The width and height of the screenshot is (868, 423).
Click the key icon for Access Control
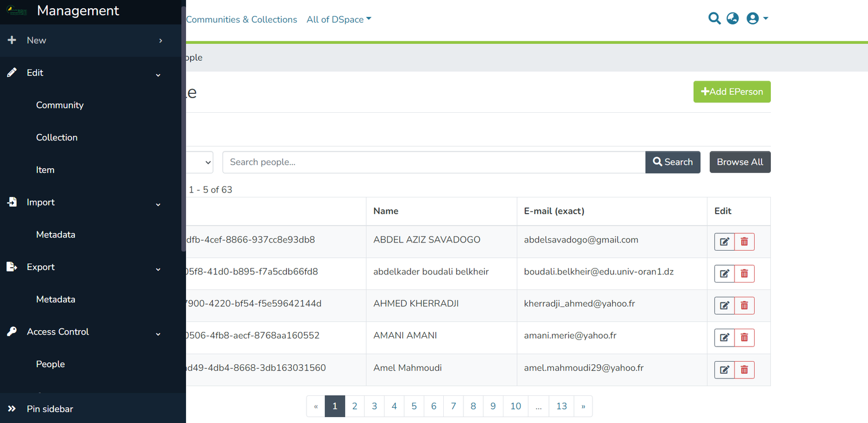coord(12,331)
